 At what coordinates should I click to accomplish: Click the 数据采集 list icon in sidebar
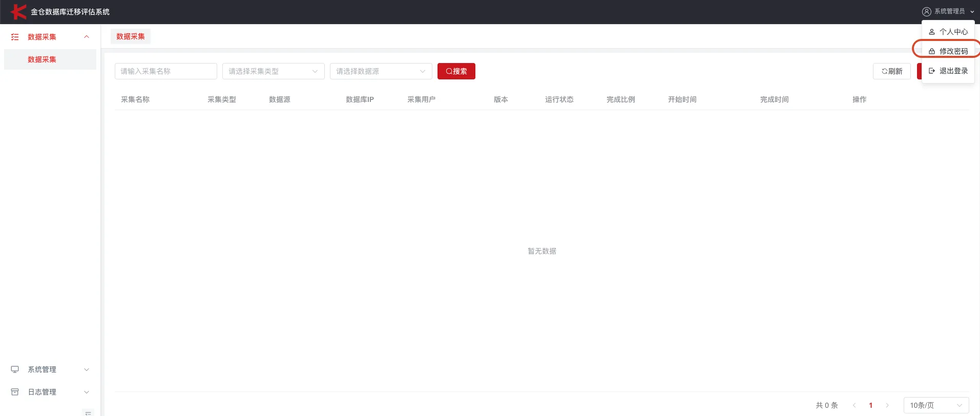coord(15,37)
